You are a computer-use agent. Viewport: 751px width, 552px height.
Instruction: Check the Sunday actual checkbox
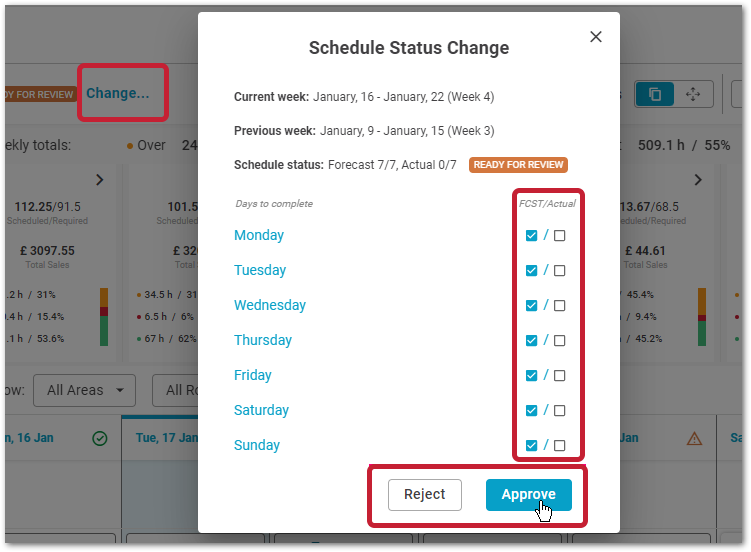pos(559,445)
